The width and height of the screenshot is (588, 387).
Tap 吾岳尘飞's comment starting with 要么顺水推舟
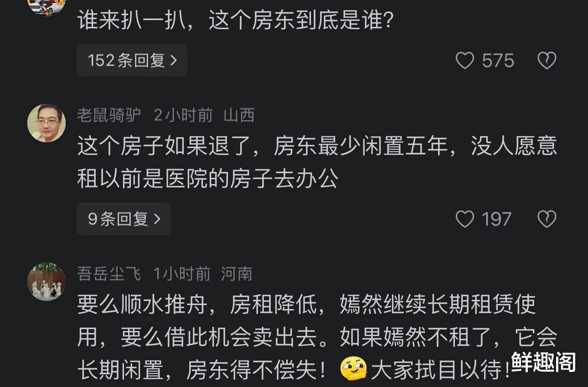point(316,337)
